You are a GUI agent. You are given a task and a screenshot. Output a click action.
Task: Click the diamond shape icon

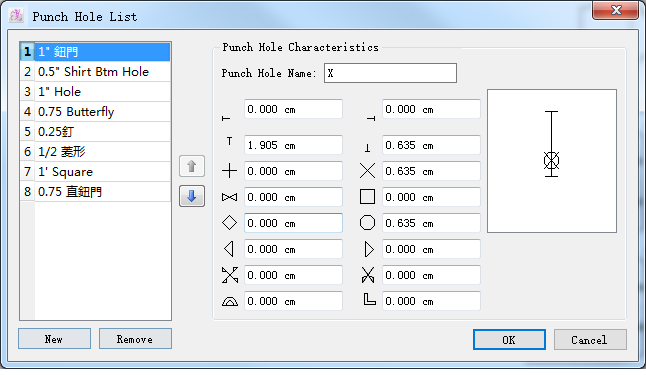click(x=229, y=223)
